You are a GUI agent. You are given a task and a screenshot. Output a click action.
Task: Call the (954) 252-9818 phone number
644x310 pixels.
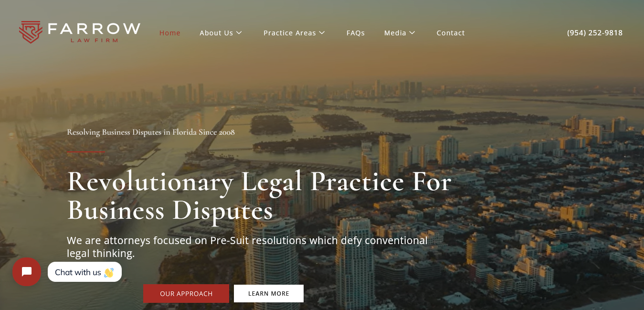pyautogui.click(x=595, y=32)
